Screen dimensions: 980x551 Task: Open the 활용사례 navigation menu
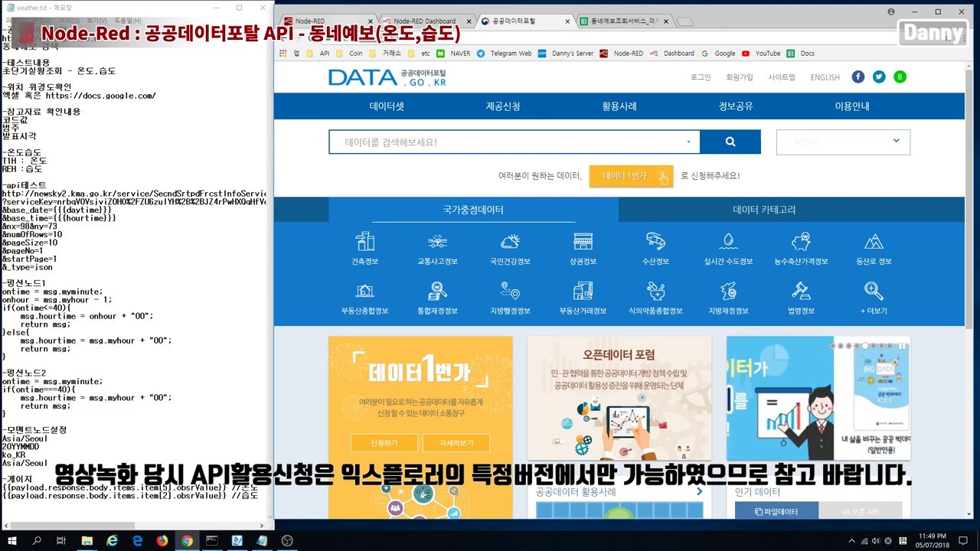[619, 106]
